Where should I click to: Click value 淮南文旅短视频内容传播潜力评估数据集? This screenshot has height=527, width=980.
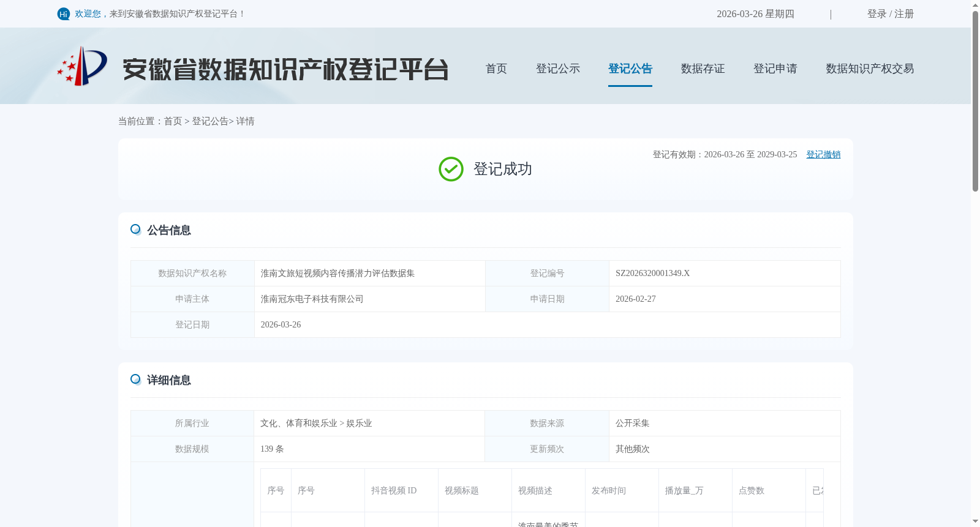(x=337, y=274)
